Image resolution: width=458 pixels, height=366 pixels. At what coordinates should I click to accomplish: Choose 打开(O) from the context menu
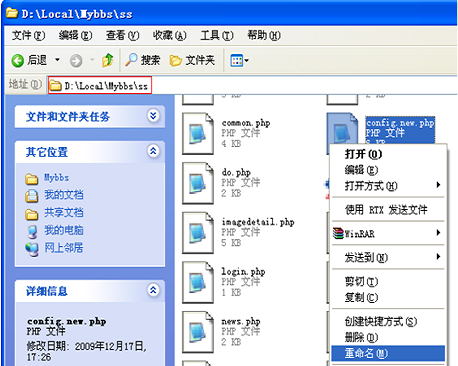tap(388, 154)
